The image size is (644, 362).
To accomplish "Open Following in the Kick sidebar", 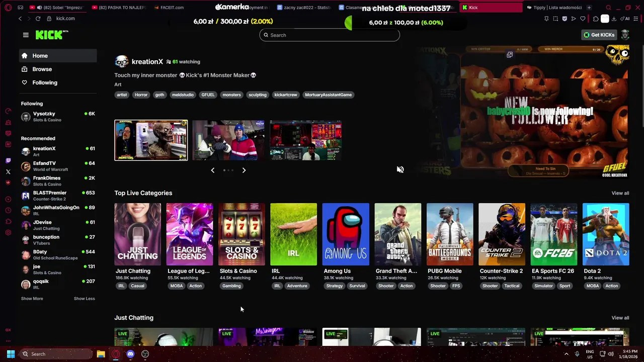I will [58, 82].
